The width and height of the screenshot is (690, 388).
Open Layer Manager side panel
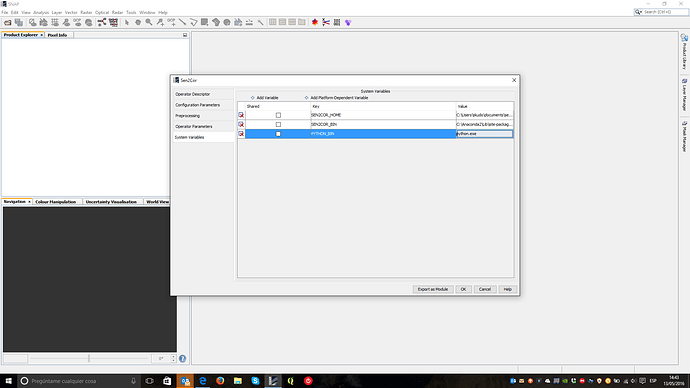(x=684, y=95)
